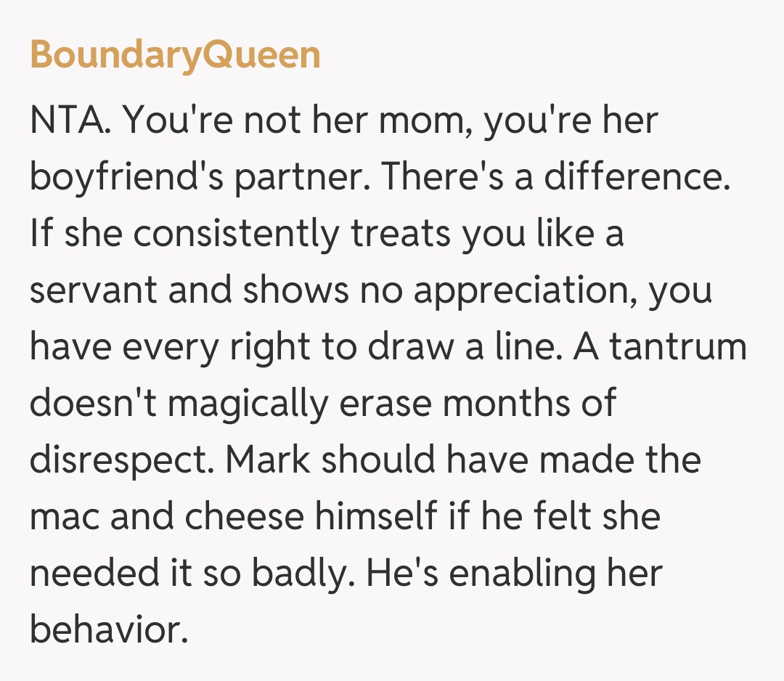The width and height of the screenshot is (784, 681).
Task: Open the BoundaryQueen user profile
Action: click(175, 55)
